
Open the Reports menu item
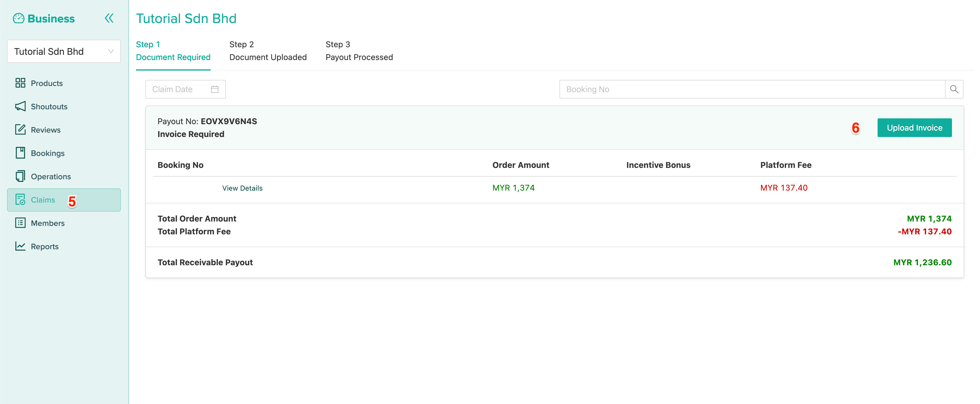45,246
